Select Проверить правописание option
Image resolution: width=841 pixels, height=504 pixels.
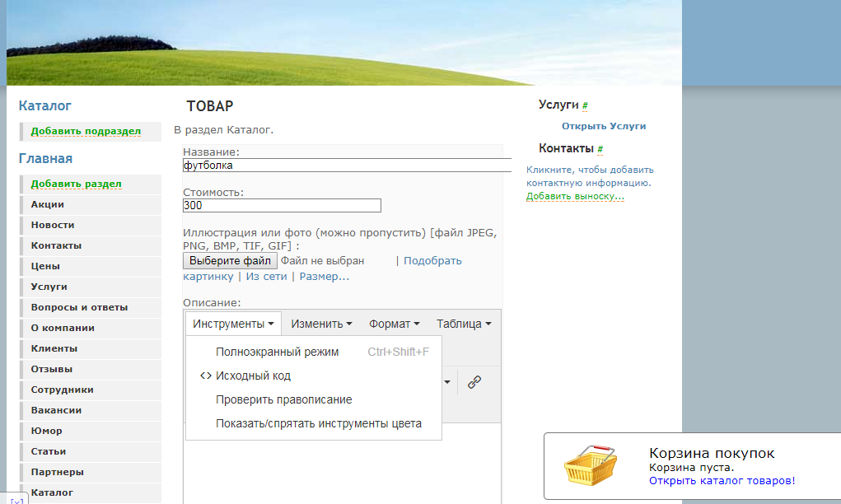pyautogui.click(x=283, y=399)
